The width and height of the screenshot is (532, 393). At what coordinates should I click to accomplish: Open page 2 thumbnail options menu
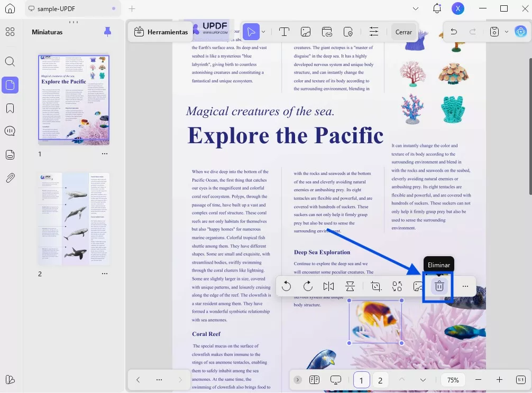pyautogui.click(x=105, y=274)
